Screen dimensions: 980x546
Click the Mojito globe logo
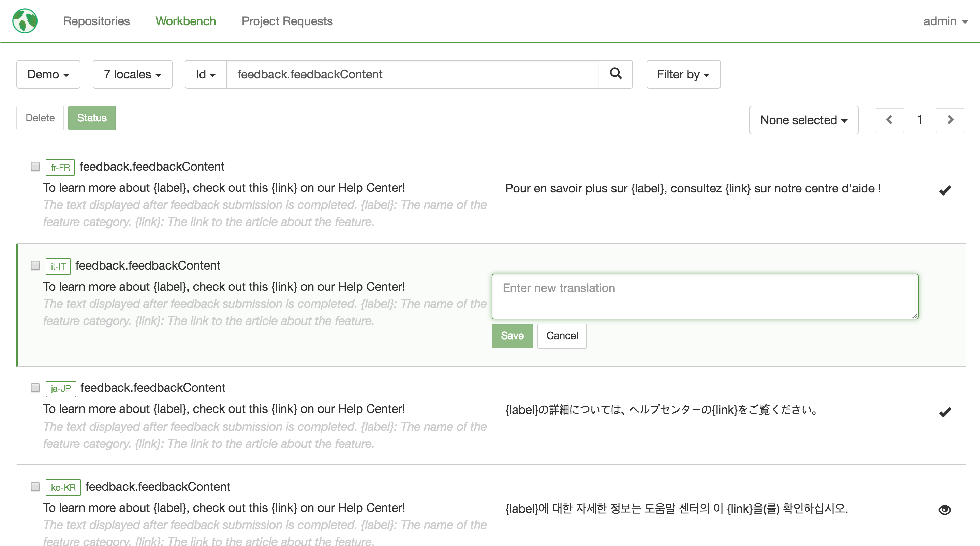point(25,21)
